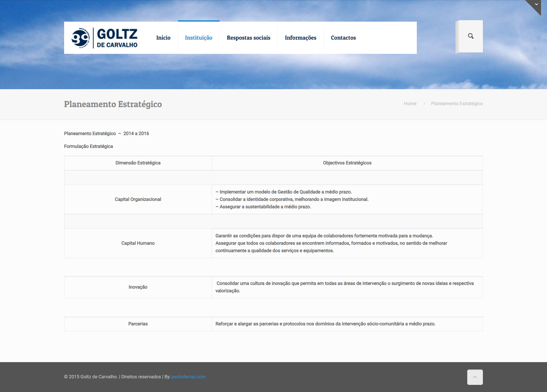Click the search magnifier icon

pyautogui.click(x=471, y=36)
